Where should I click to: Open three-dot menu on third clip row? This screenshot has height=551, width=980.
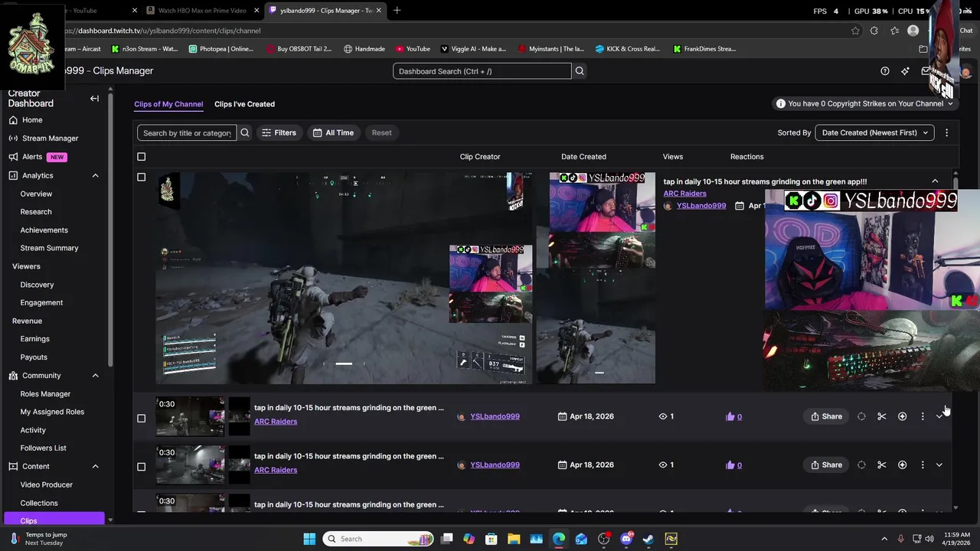923,465
